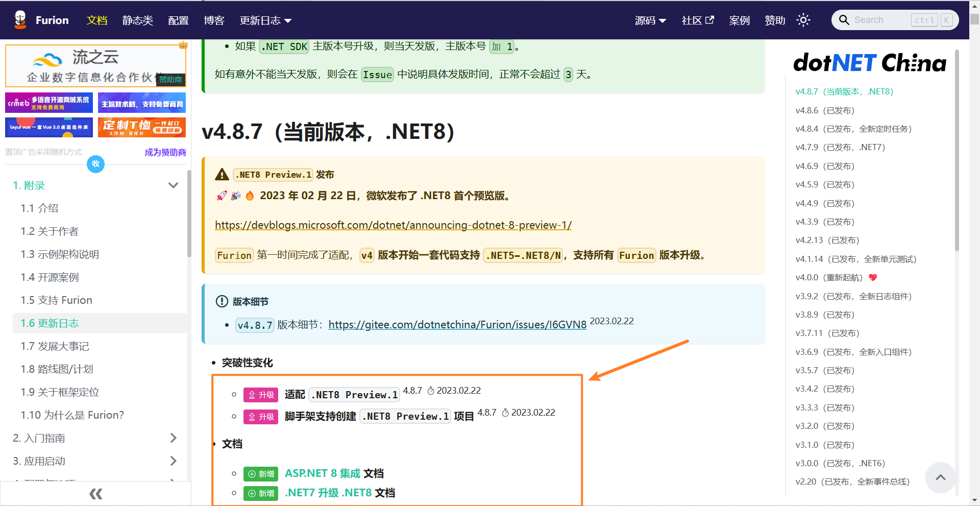Open the devblogs.microsoft.com announcement link

[393, 225]
